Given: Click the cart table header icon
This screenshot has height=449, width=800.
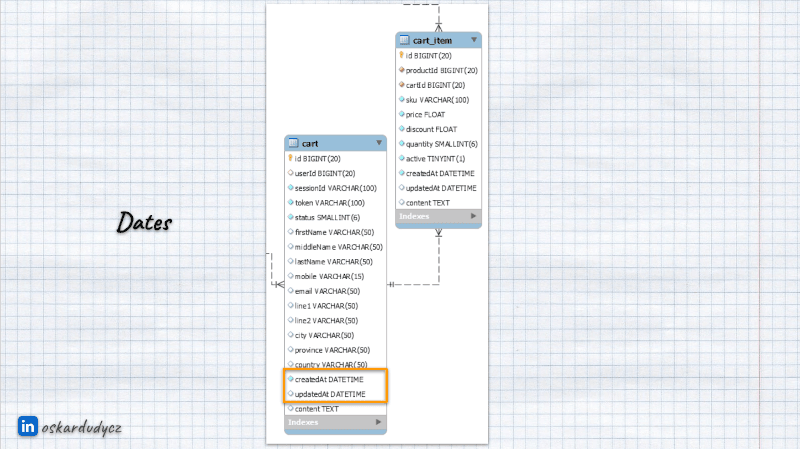Looking at the screenshot, I should (293, 143).
